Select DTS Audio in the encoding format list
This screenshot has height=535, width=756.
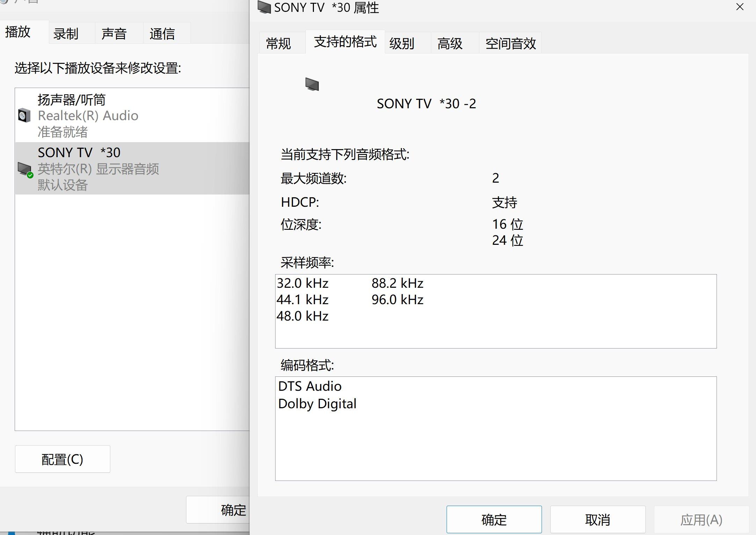pos(310,386)
